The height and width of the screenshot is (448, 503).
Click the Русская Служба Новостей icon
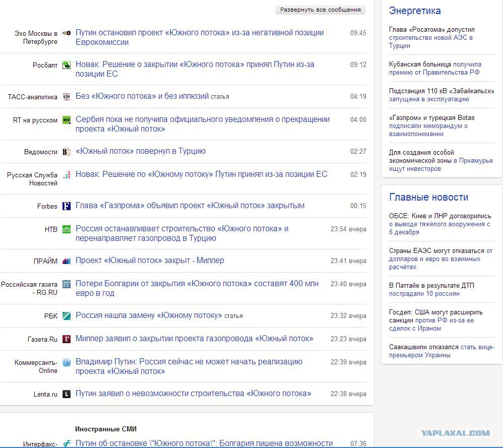click(67, 175)
